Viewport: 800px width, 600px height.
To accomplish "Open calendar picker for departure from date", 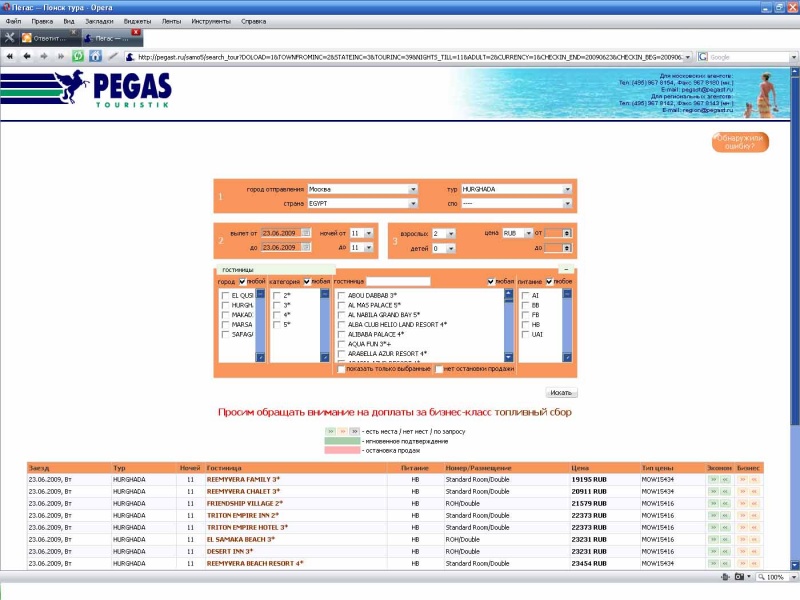I will [306, 233].
